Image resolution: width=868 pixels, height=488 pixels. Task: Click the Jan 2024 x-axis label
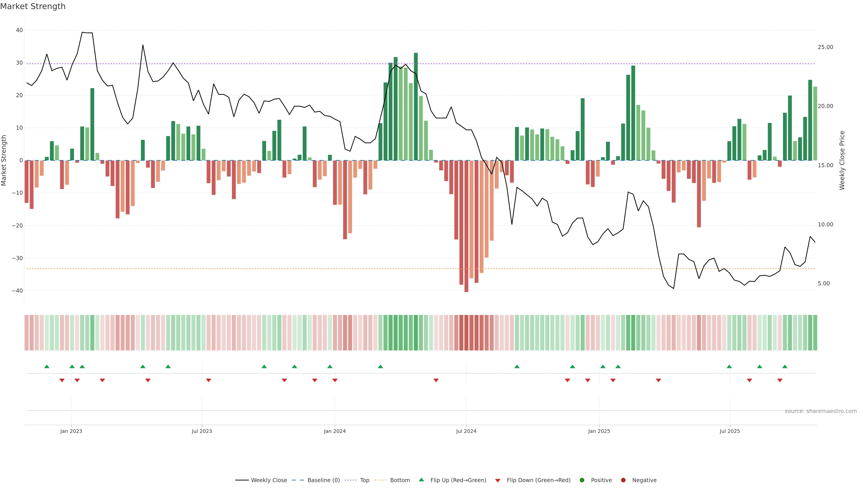tap(335, 431)
